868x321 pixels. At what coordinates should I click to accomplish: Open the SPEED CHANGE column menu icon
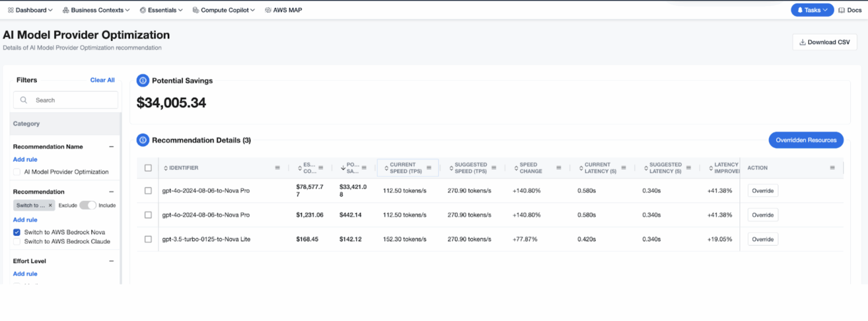(559, 168)
